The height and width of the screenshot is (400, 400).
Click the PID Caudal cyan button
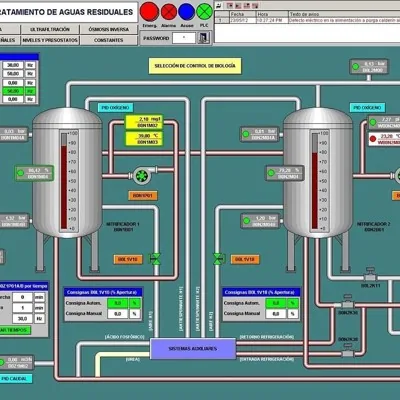tap(14, 379)
